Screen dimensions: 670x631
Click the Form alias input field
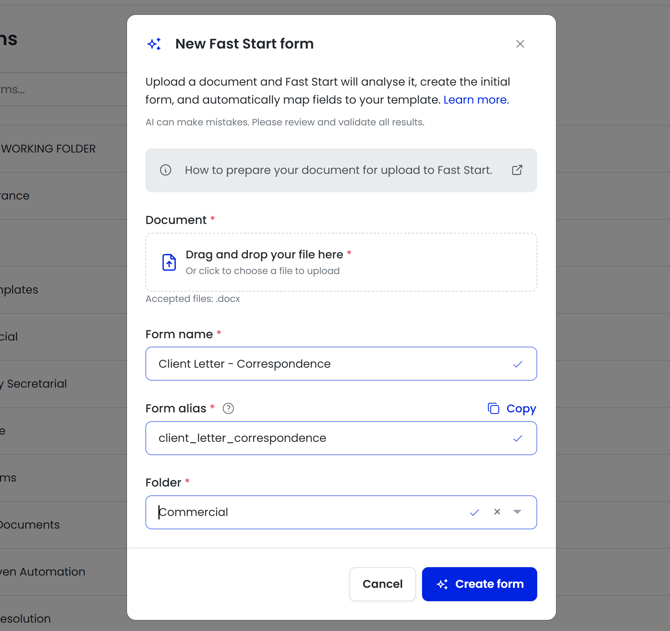pyautogui.click(x=330, y=438)
